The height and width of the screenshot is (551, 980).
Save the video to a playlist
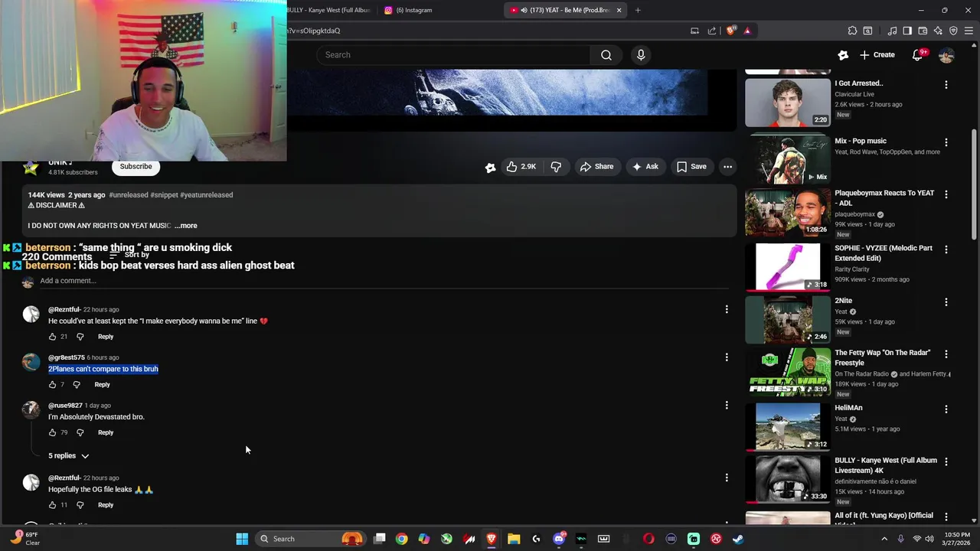point(691,167)
